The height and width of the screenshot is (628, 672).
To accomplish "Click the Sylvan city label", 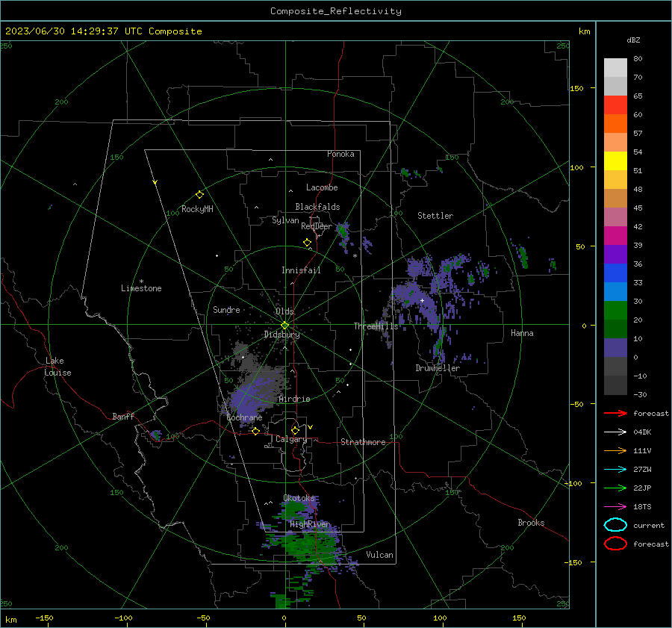I will tap(285, 220).
